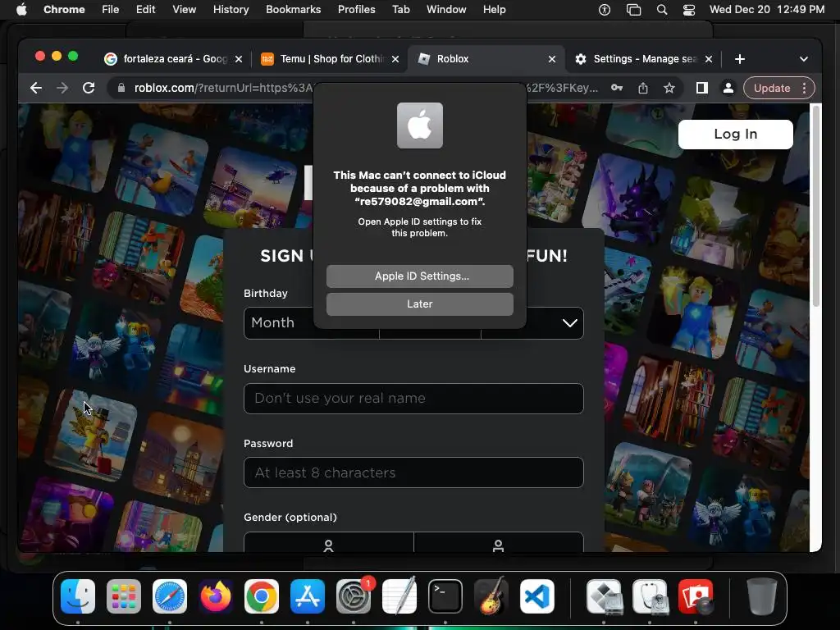Expand the birthday year dropdown chevron
Viewport: 840px width, 630px height.
(569, 322)
